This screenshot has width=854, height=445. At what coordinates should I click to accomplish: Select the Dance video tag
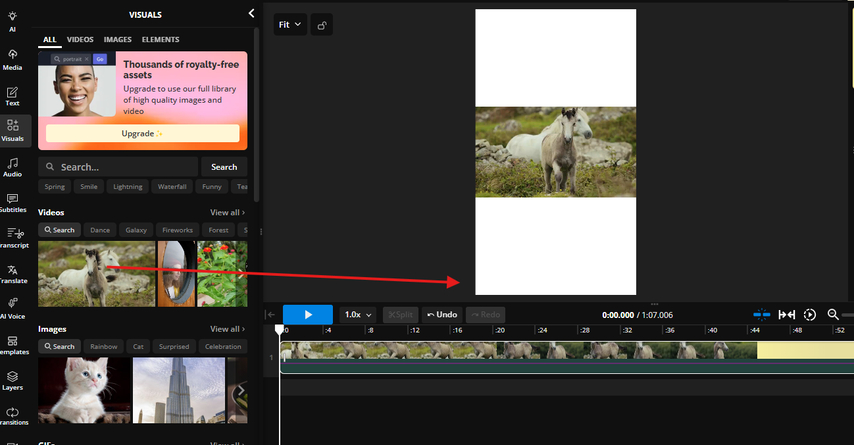tap(100, 230)
